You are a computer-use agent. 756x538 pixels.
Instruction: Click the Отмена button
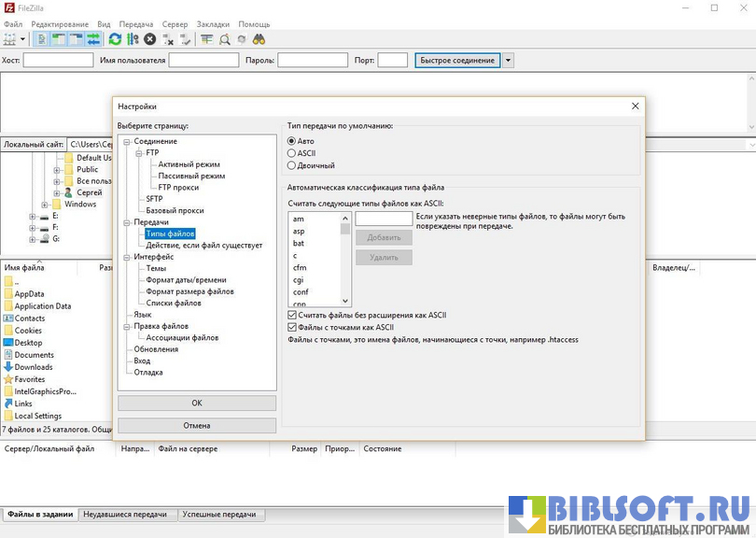pyautogui.click(x=197, y=425)
